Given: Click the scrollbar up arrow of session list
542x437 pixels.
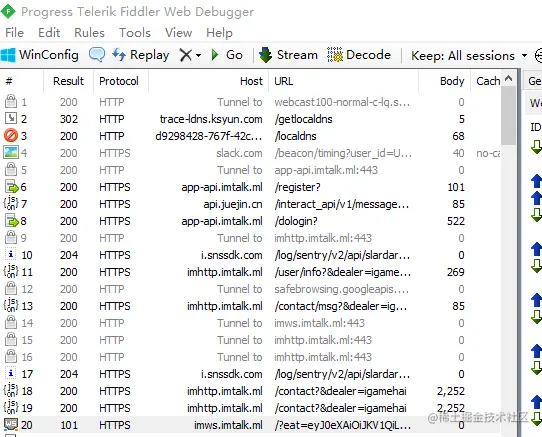Looking at the screenshot, I should [508, 78].
